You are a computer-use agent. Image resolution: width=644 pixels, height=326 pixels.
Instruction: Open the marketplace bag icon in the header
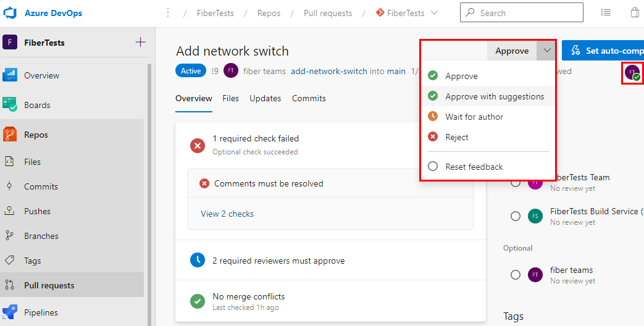click(635, 13)
